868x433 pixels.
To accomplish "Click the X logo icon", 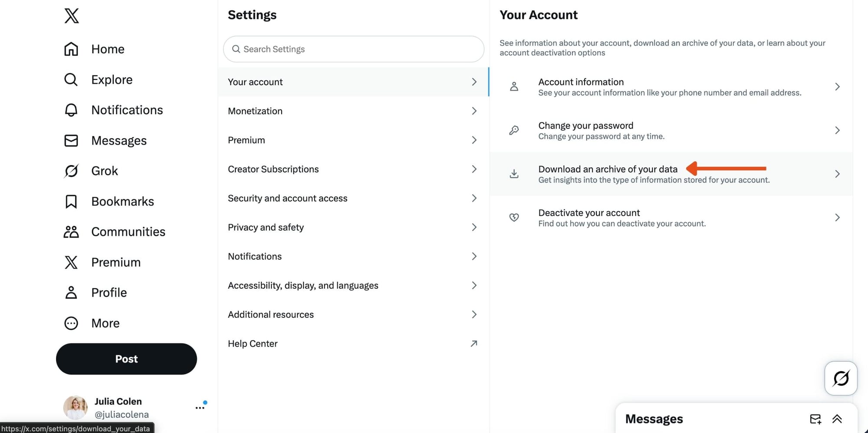I will [72, 16].
